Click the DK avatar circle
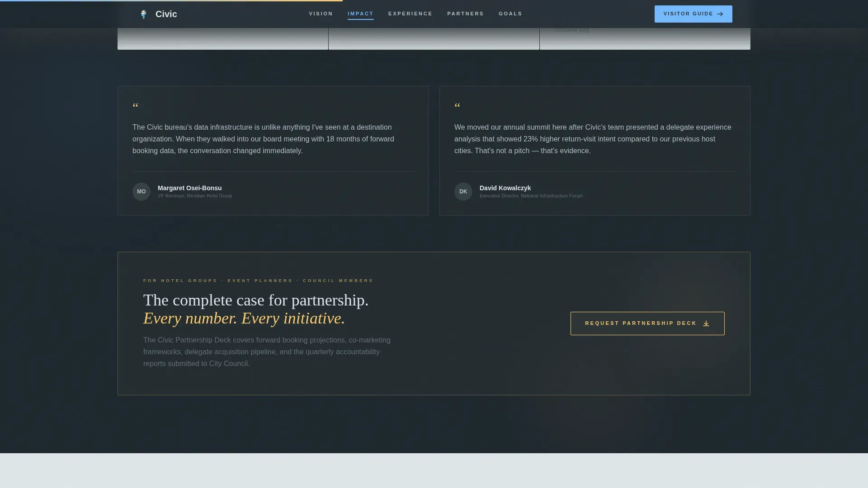This screenshot has width=868, height=488. [463, 192]
